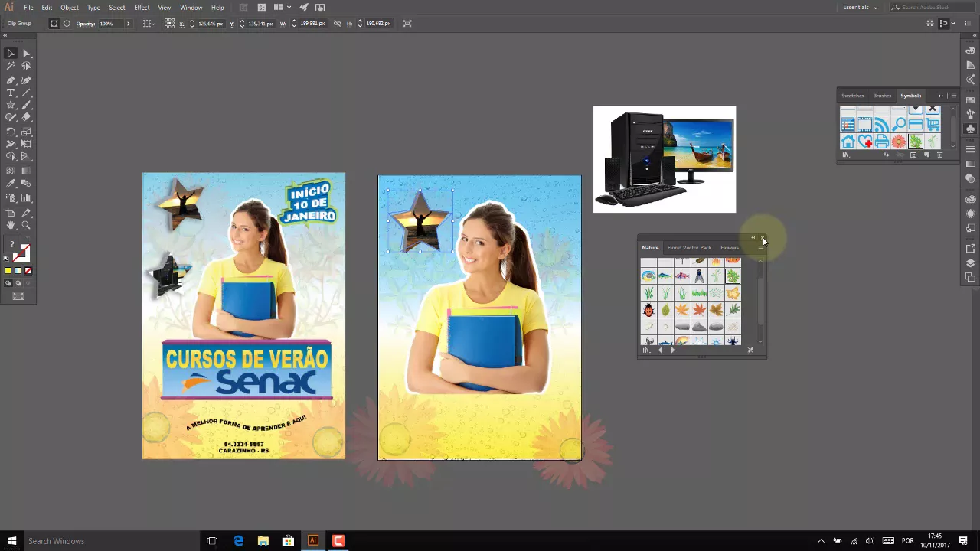This screenshot has width=980, height=551.
Task: Set paint mode to None
Action: click(x=28, y=270)
